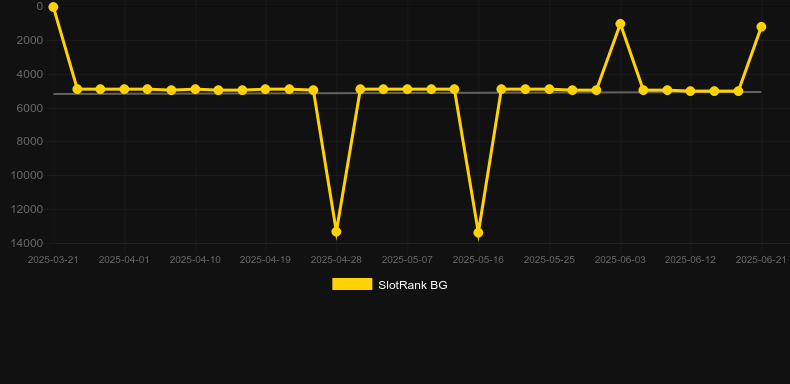
Task: Click the 2025-06-03 x-axis date label
Action: click(x=620, y=260)
